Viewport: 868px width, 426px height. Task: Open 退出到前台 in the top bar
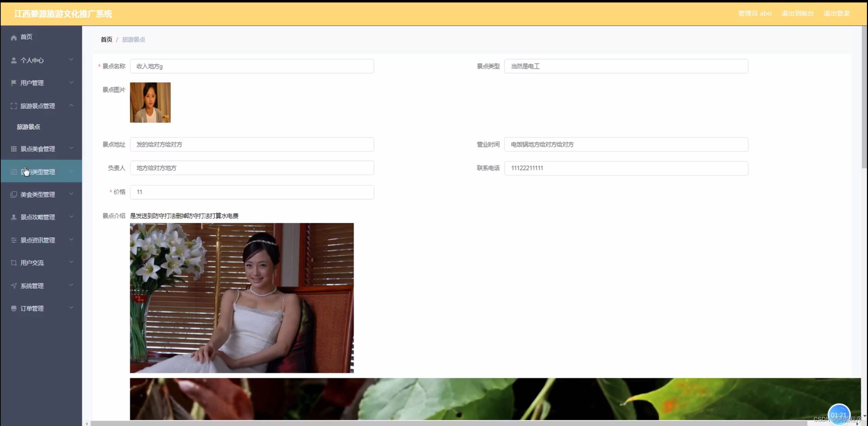click(797, 13)
